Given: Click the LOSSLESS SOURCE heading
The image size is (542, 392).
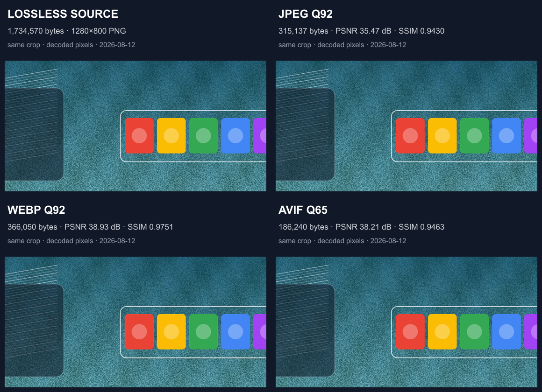Looking at the screenshot, I should (63, 14).
